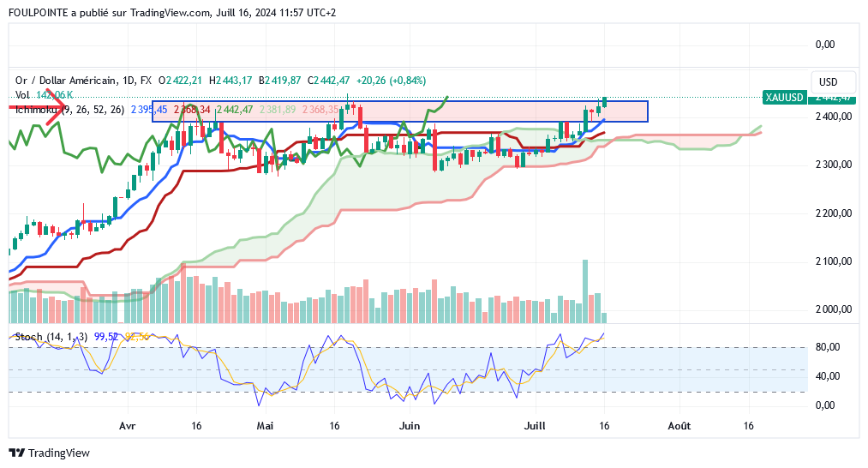The width and height of the screenshot is (868, 468).
Task: Click the Août label on the time axis
Action: point(679,426)
